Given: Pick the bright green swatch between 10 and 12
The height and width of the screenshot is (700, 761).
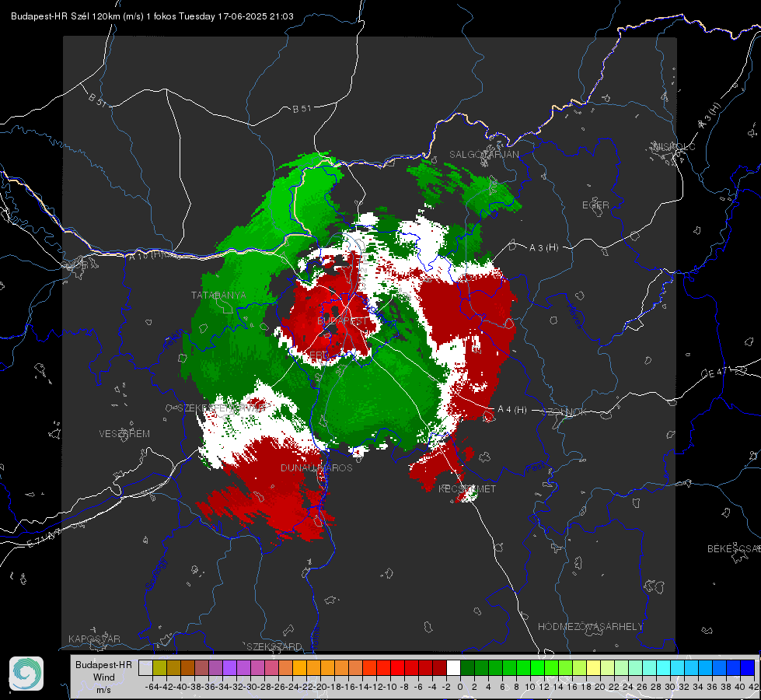Looking at the screenshot, I should coord(538,667).
